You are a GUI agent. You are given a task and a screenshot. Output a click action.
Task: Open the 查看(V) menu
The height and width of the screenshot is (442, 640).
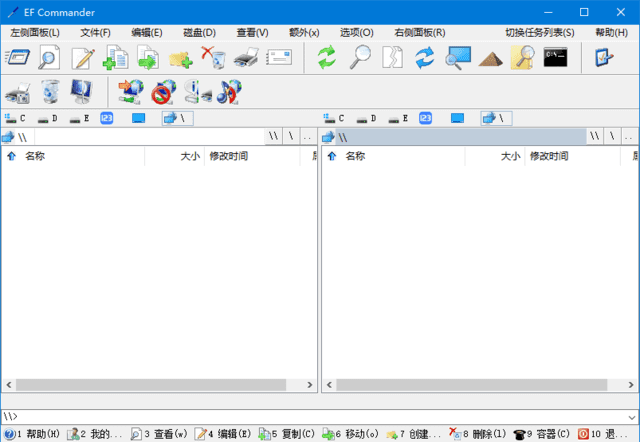(252, 33)
